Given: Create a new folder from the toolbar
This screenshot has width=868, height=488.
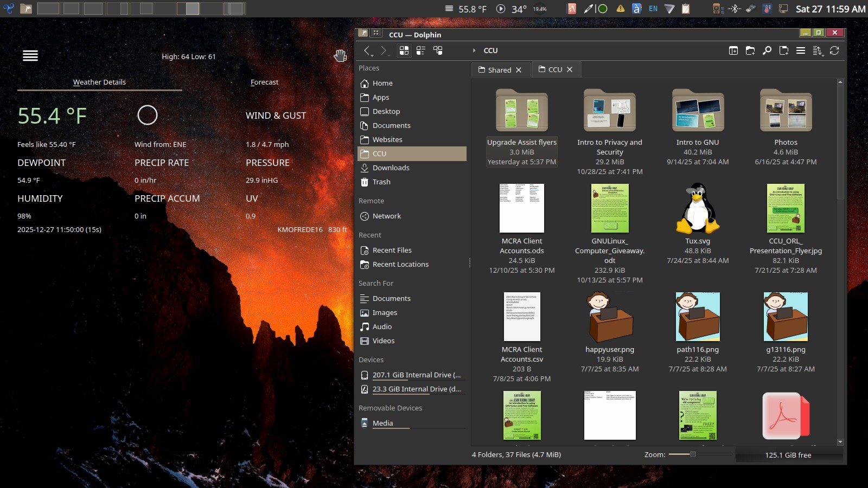Looking at the screenshot, I should (x=751, y=50).
